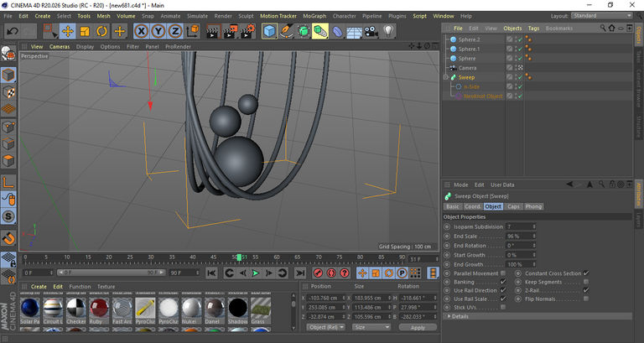644x343 pixels.
Task: Enable Polygons mode in left palette
Action: [x=8, y=160]
